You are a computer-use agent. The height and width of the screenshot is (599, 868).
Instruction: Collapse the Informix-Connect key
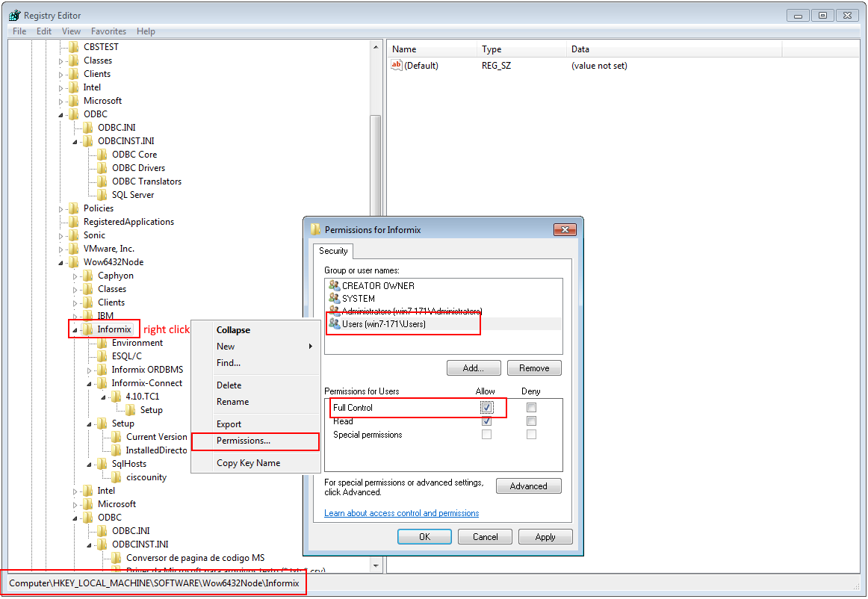pos(89,384)
